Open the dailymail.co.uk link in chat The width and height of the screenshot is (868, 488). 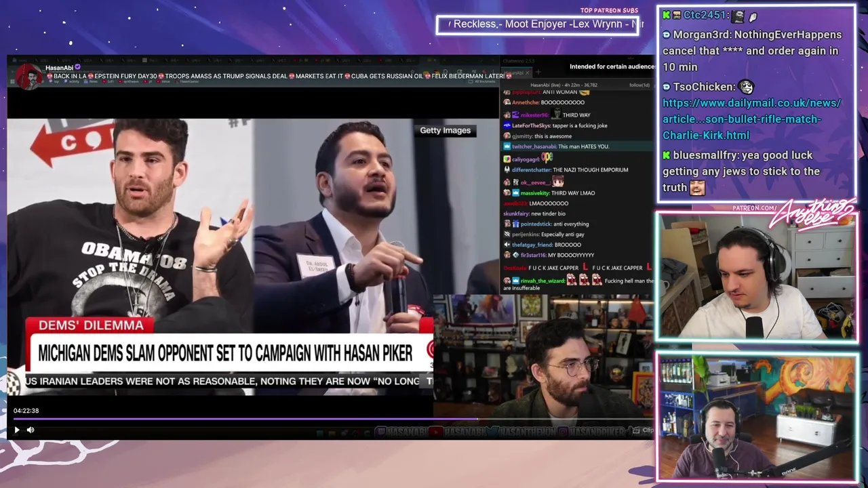tap(751, 119)
